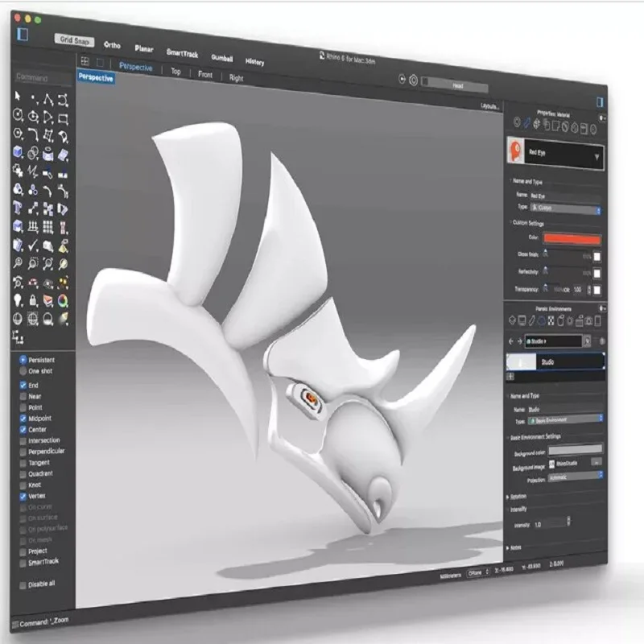Viewport: 644px width, 644px height.
Task: Pick the Fillet curves tool
Action: click(x=33, y=134)
